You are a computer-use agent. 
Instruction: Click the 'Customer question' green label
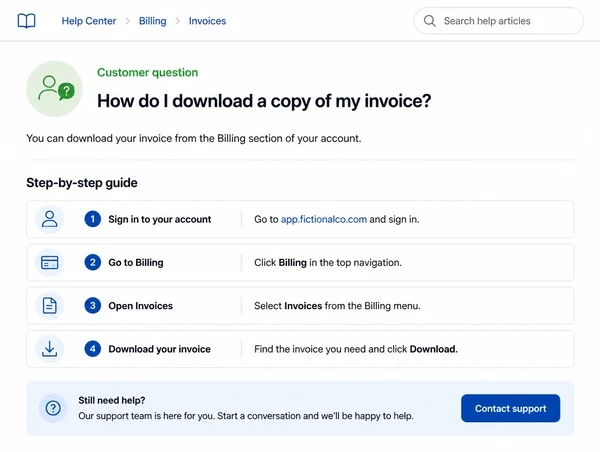coord(148,72)
